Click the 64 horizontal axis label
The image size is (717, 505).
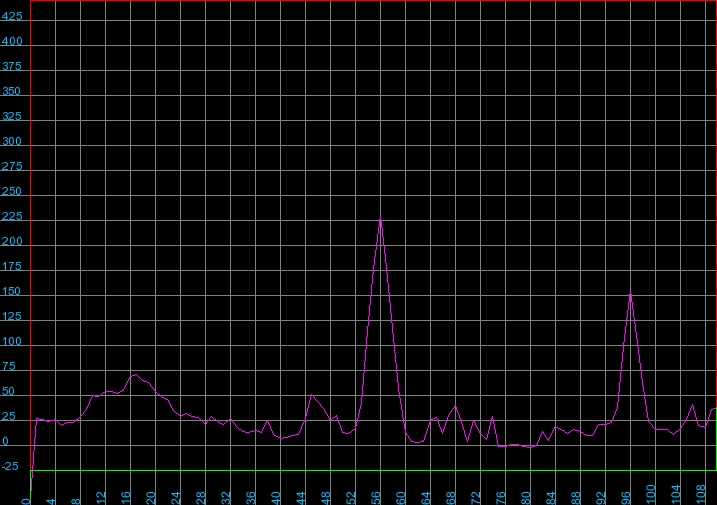click(x=426, y=498)
